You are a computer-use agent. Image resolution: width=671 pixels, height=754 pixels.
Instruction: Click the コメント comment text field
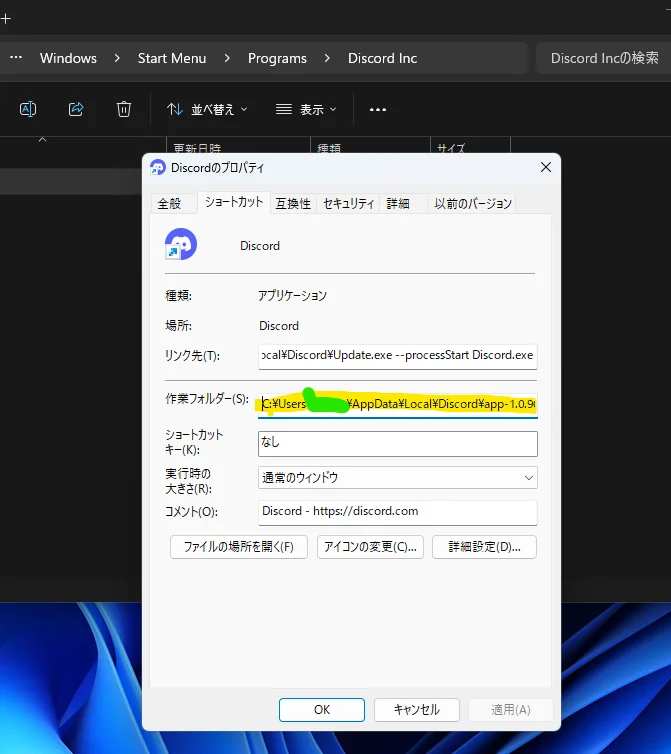tap(397, 511)
